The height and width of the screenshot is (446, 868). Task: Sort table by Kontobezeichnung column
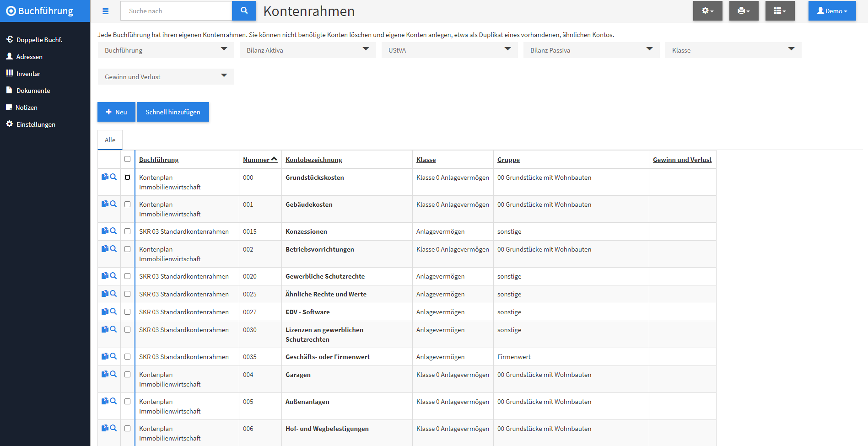(x=314, y=160)
